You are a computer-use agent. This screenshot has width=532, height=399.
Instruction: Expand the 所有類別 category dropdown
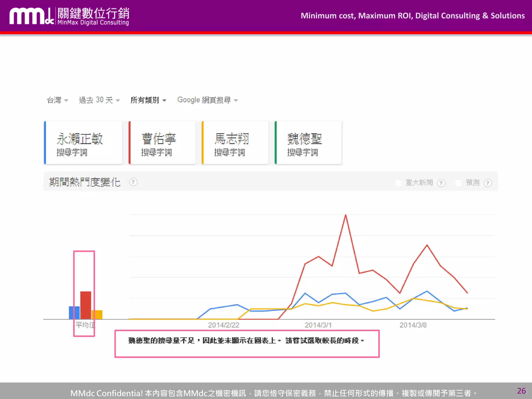[148, 100]
